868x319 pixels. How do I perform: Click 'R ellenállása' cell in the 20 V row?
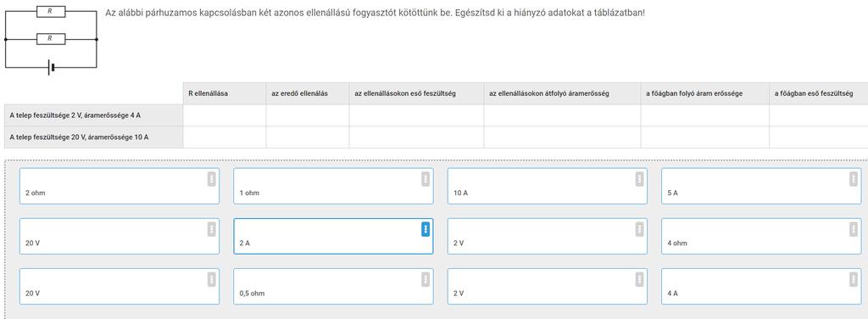[224, 137]
